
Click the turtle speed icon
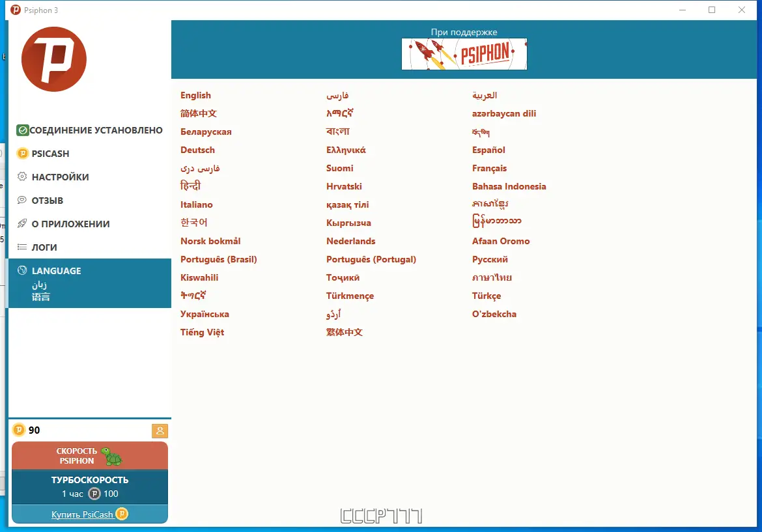(x=112, y=456)
